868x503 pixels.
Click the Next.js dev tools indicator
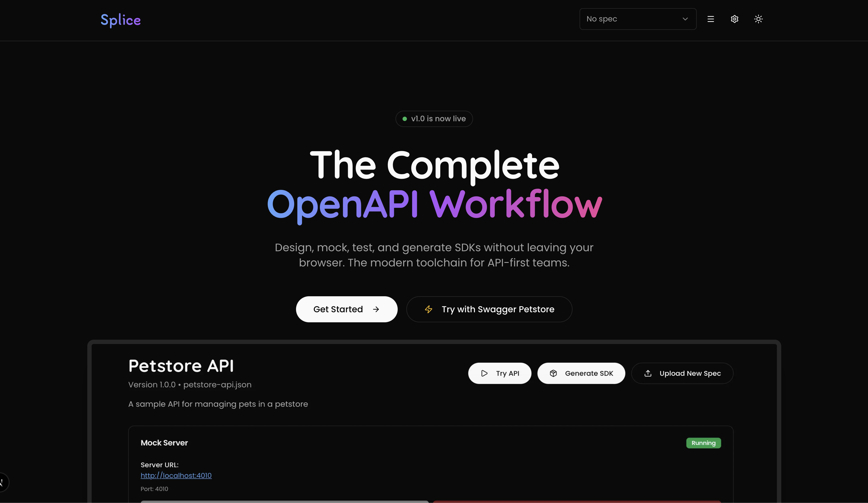click(2, 482)
